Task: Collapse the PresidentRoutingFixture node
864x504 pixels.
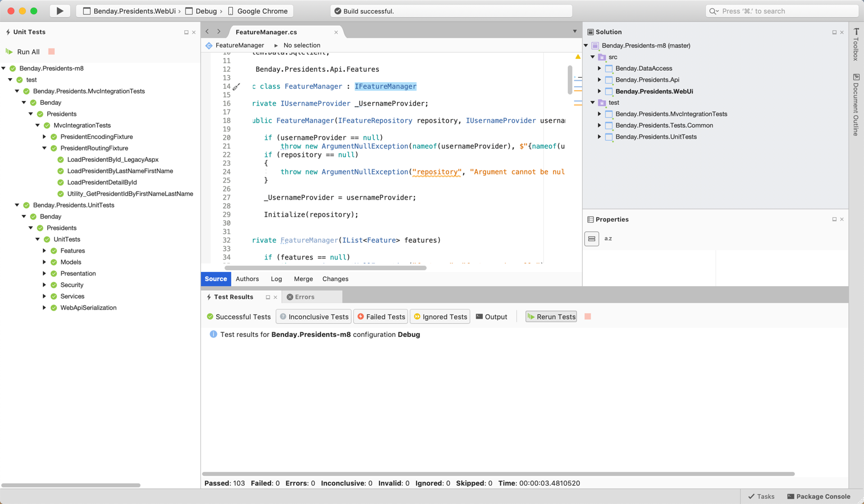Action: (x=45, y=148)
